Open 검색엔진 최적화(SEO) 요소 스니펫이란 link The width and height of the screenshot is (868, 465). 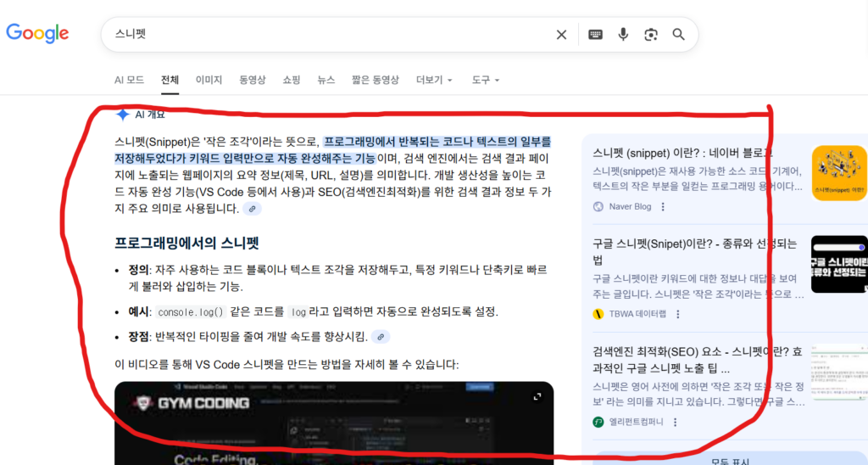697,360
